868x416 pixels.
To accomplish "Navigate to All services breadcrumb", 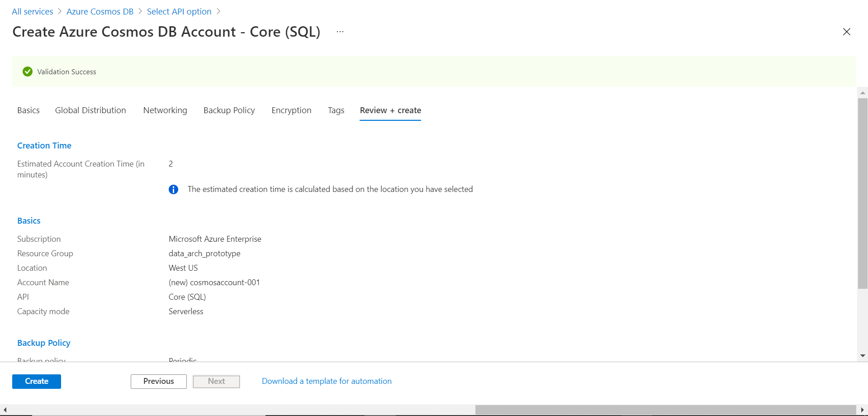I will coord(33,12).
